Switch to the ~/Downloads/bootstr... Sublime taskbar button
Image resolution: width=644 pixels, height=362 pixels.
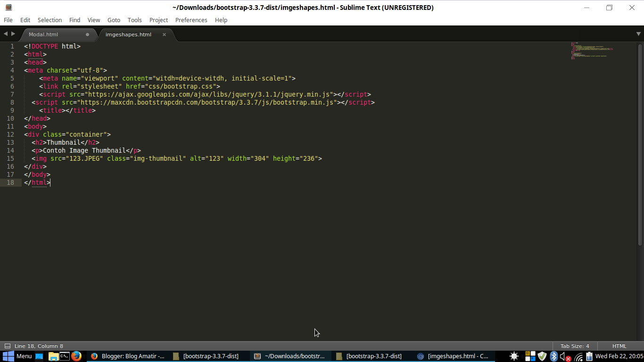click(x=290, y=356)
